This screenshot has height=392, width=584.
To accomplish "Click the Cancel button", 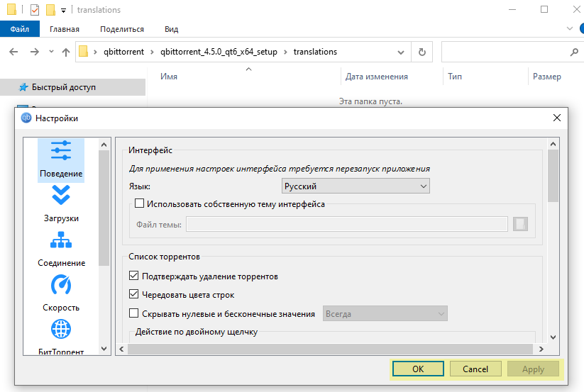I will pyautogui.click(x=475, y=369).
